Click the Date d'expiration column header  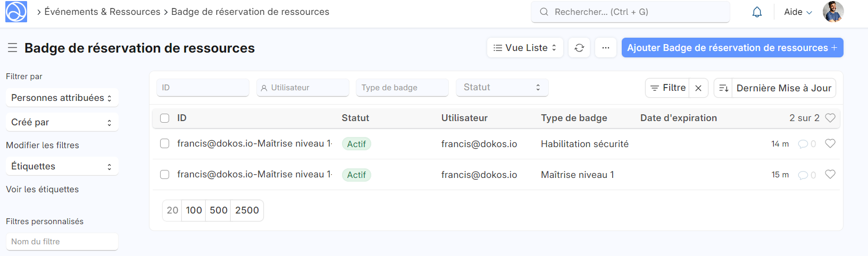coord(679,118)
